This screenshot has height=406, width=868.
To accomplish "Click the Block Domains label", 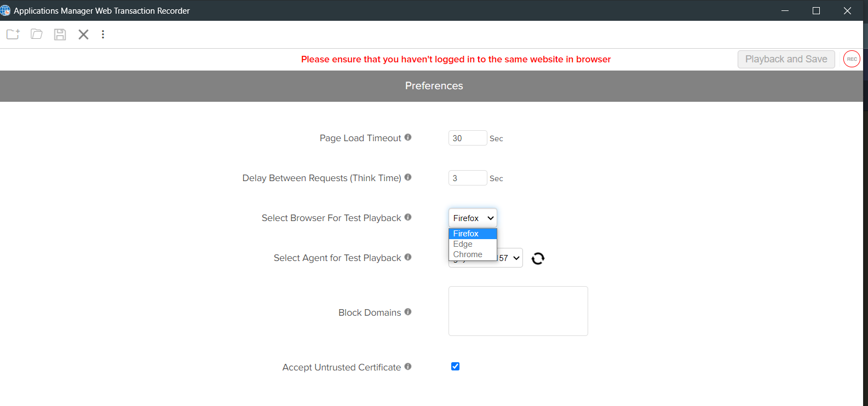I will 370,312.
